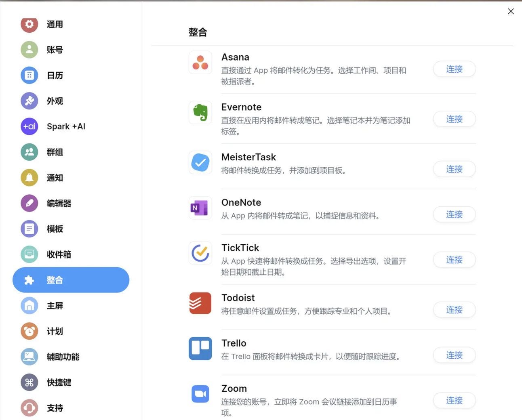
Task: Open the 通知 settings section
Action: pos(71,178)
